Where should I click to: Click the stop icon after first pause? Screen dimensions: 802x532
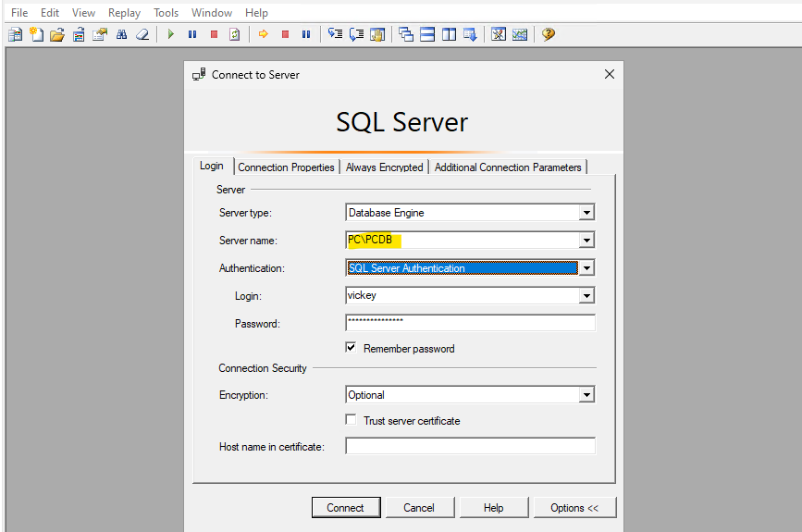tap(214, 34)
